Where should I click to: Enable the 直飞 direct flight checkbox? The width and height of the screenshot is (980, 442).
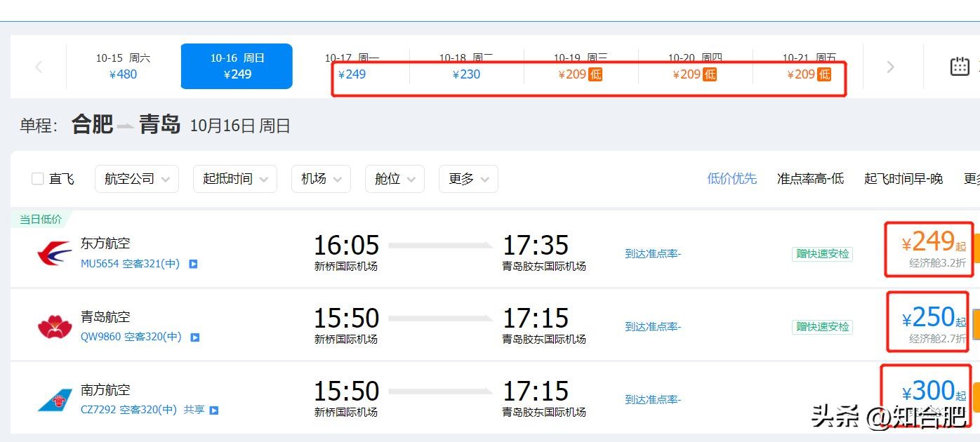point(38,179)
